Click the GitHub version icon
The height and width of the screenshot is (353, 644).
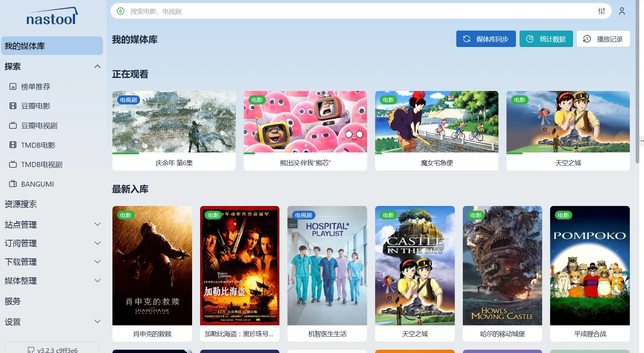tap(31, 350)
